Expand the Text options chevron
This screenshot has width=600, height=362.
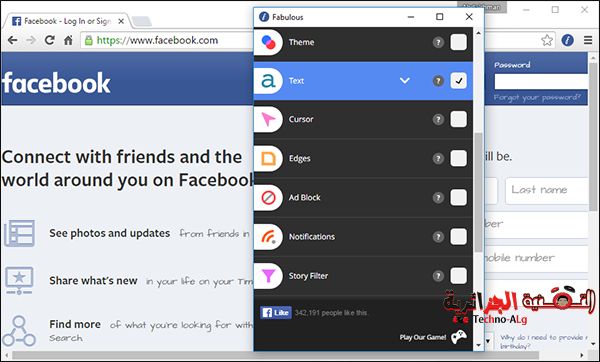tap(405, 81)
